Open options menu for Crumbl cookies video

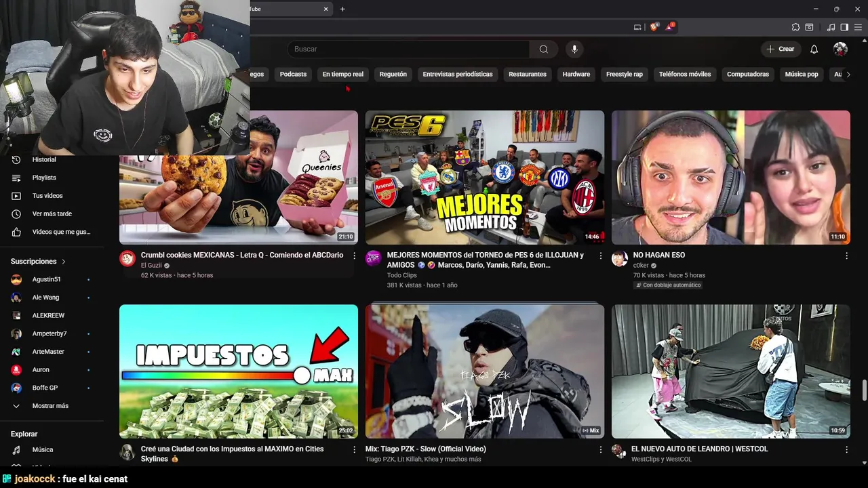click(354, 256)
